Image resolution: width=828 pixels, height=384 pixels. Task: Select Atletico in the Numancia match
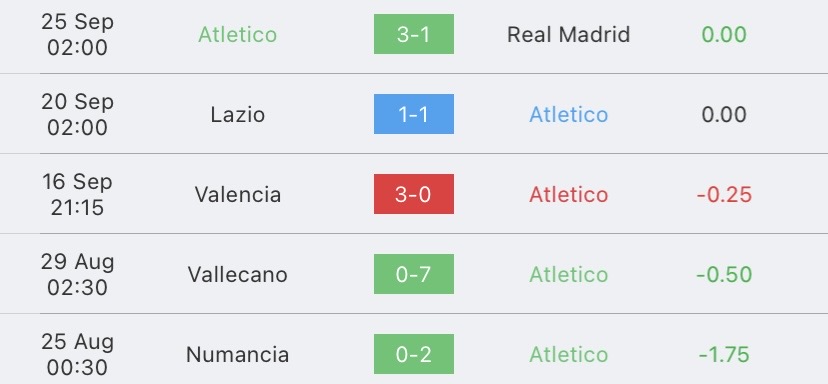point(569,354)
